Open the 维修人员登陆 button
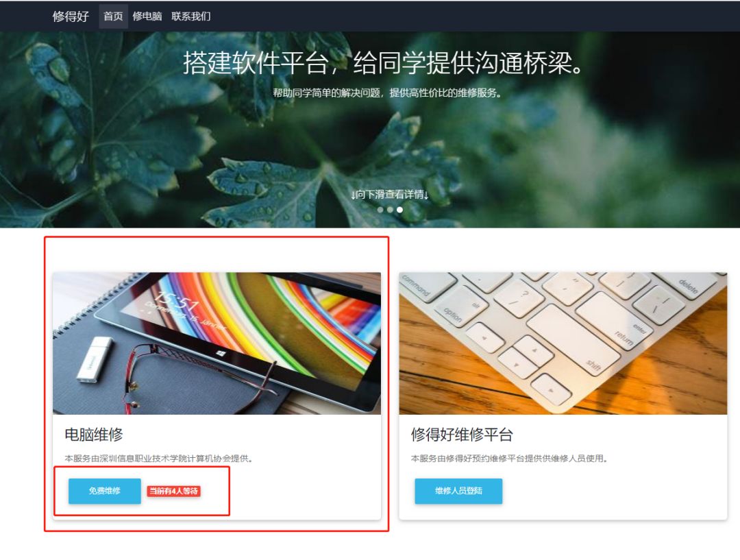 tap(458, 491)
